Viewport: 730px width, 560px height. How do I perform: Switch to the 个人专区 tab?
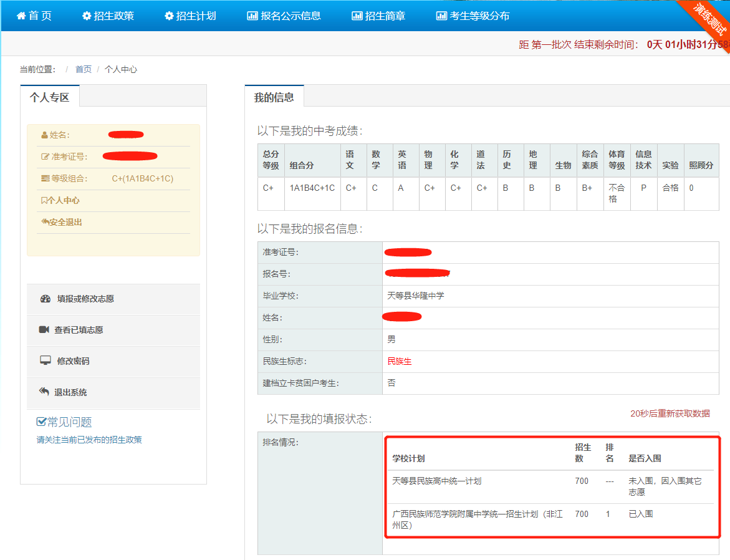(50, 97)
